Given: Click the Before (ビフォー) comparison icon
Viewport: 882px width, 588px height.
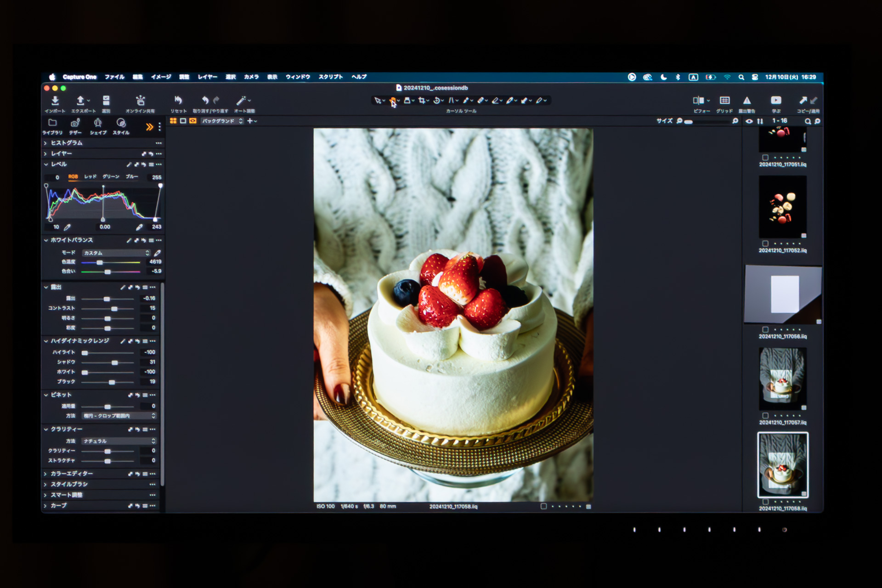Looking at the screenshot, I should coord(699,101).
